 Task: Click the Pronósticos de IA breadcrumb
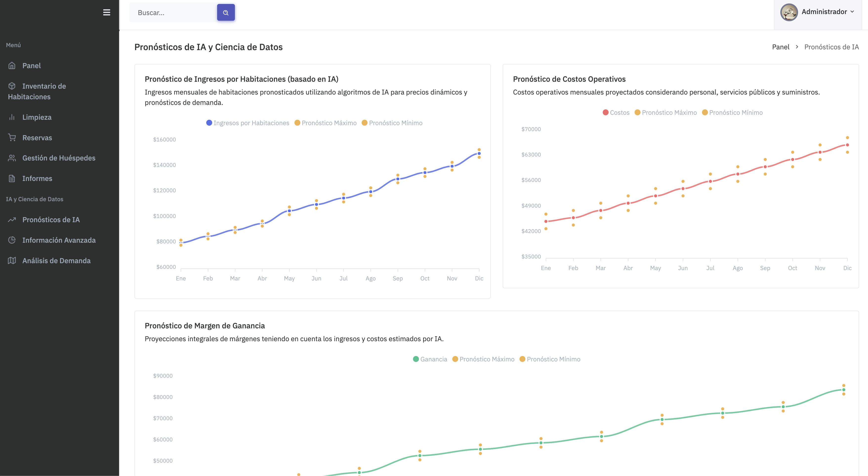(x=831, y=47)
